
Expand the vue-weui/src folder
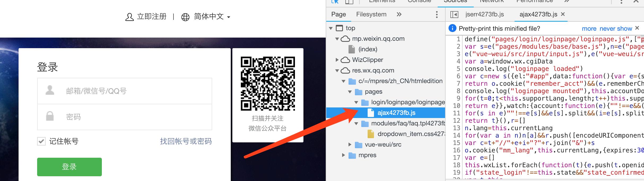click(x=350, y=144)
